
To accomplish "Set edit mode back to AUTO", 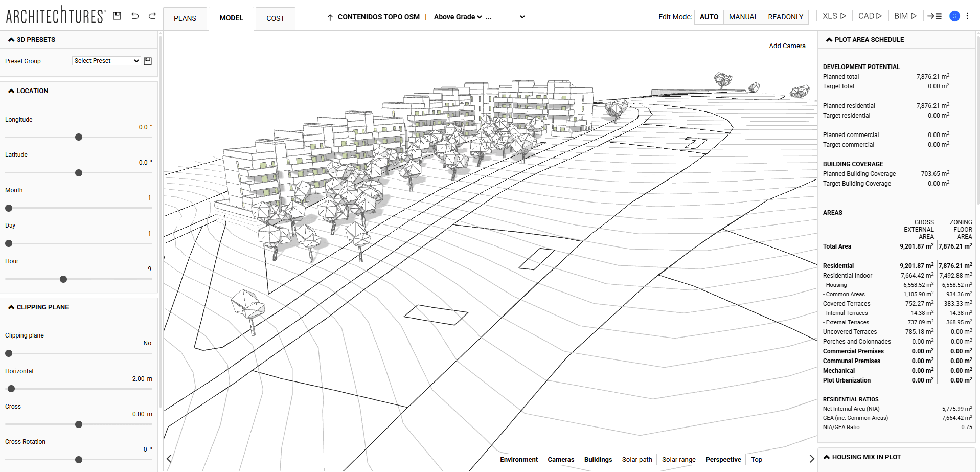I will [709, 16].
